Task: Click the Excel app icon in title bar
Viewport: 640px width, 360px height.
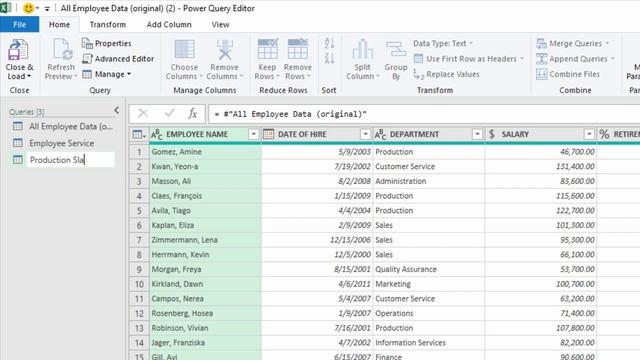Action: click(5, 8)
